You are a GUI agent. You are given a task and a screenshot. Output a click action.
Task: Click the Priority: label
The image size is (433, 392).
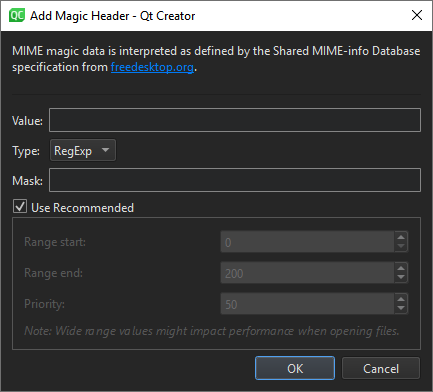pyautogui.click(x=44, y=304)
